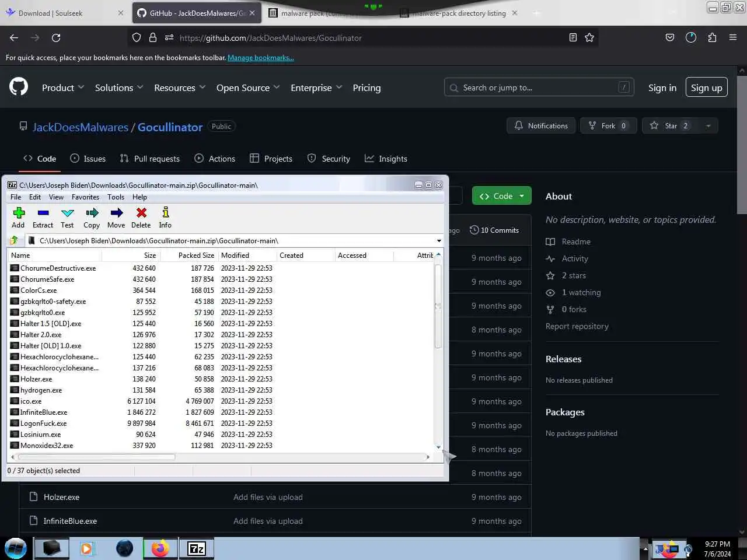Open the View menu in 7-Zip
This screenshot has width=747, height=560.
coord(56,197)
